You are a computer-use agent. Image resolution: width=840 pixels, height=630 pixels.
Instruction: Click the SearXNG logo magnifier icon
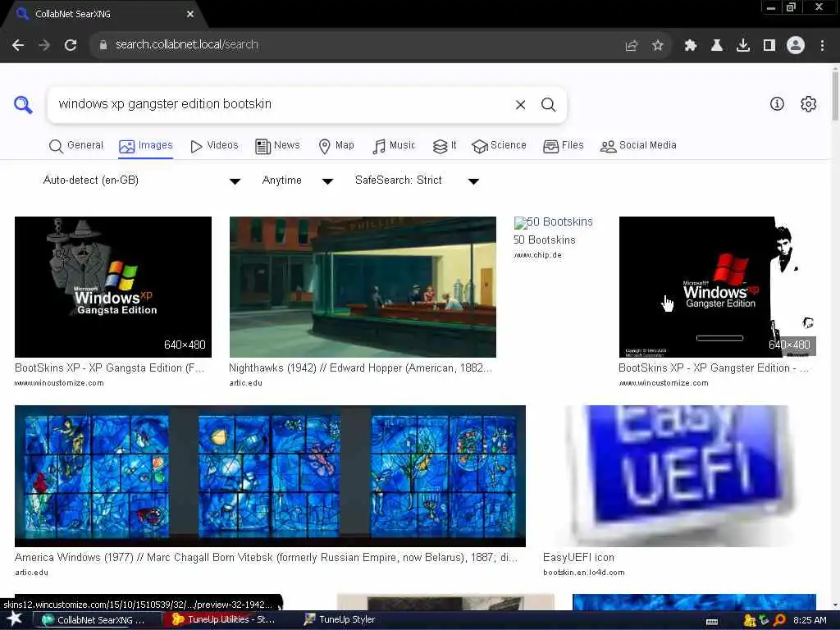pyautogui.click(x=23, y=104)
